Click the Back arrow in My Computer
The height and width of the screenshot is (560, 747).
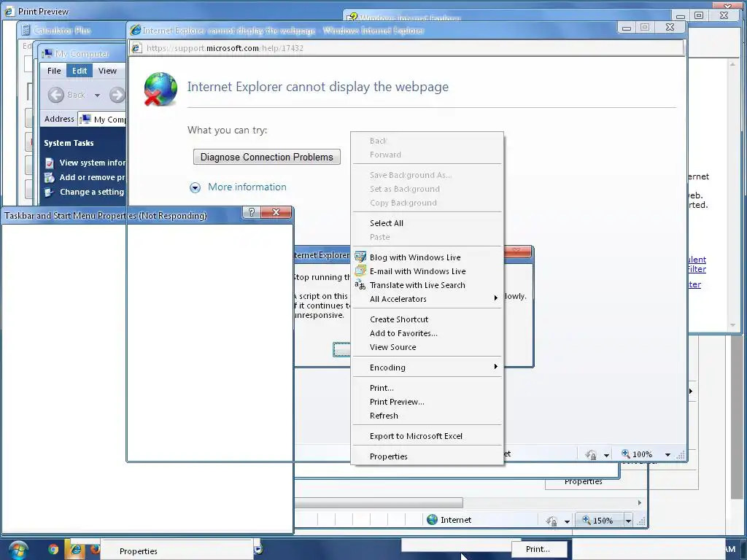click(x=55, y=95)
